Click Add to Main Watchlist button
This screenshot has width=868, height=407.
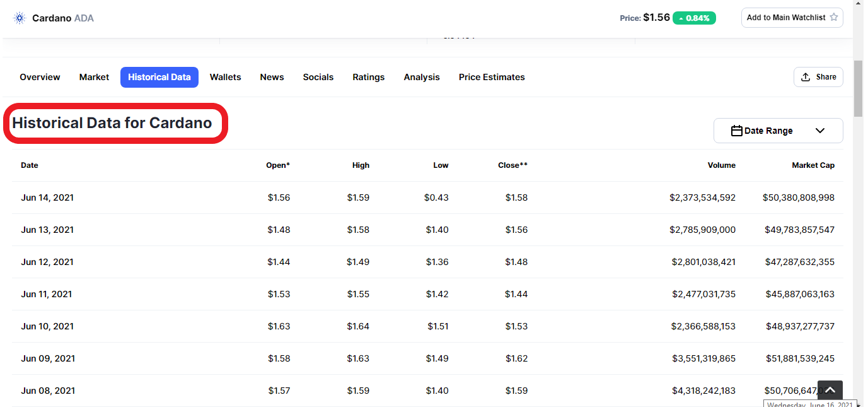pyautogui.click(x=792, y=18)
